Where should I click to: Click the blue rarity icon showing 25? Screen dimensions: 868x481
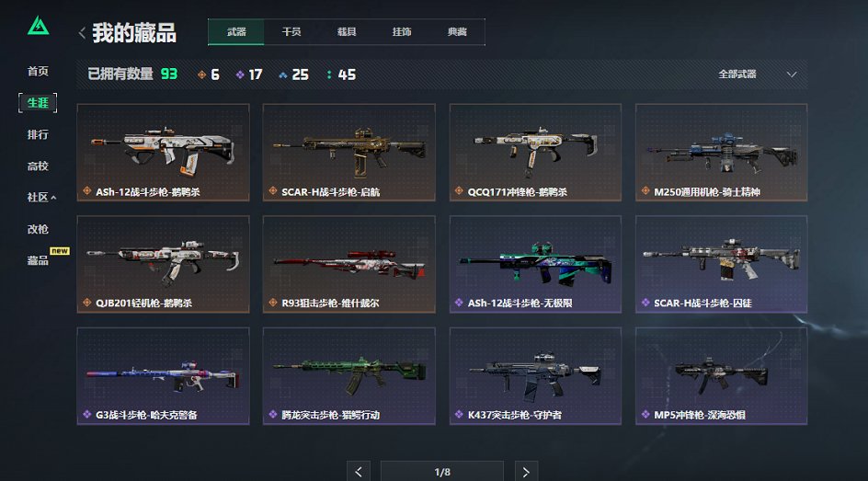tap(283, 74)
